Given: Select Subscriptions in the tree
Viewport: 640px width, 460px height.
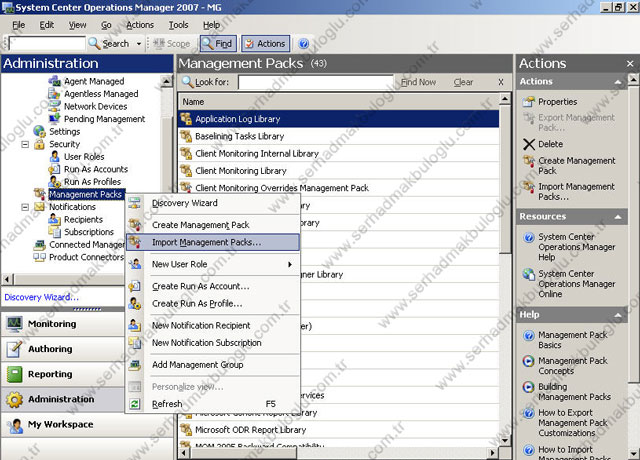Looking at the screenshot, I should coord(89,232).
